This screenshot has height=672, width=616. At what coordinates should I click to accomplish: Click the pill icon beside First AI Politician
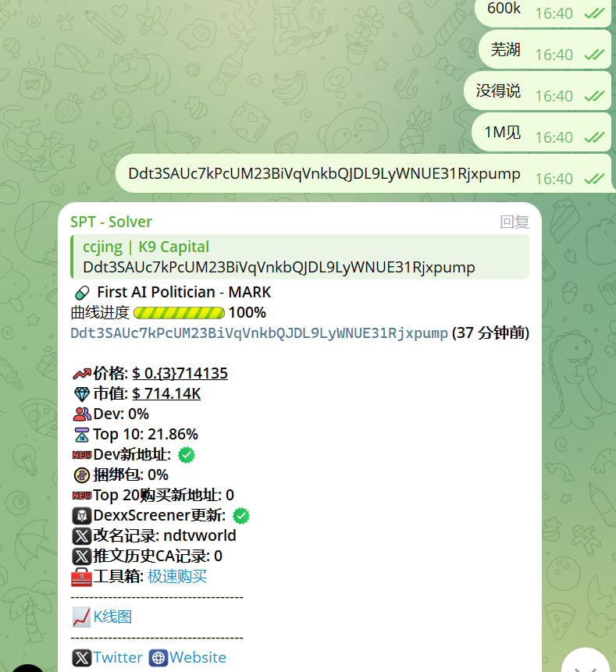click(x=82, y=293)
